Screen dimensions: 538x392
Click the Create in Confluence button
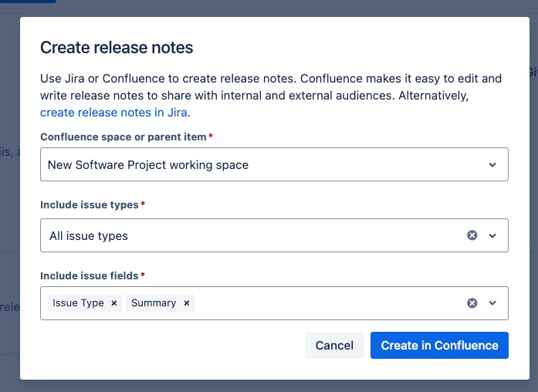439,346
